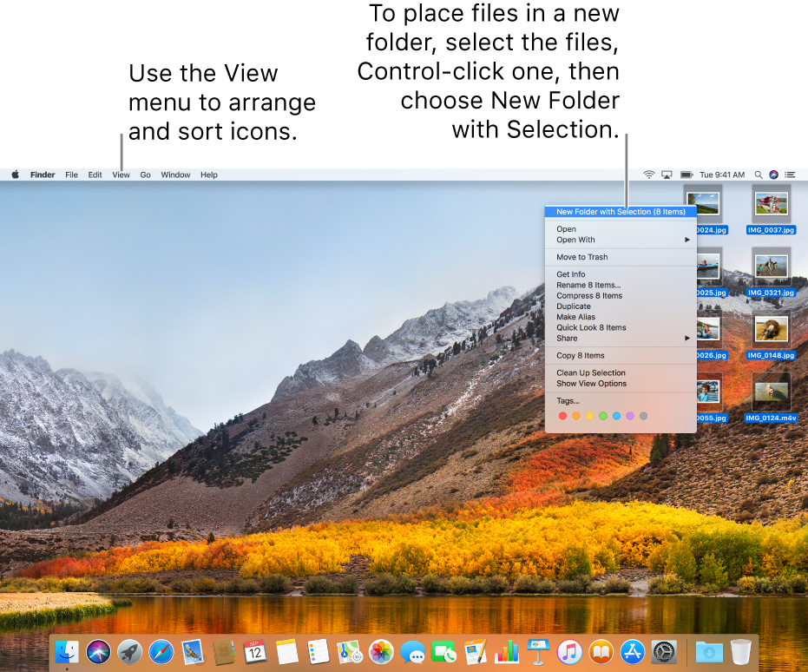
Task: Click the Wi-Fi icon in the menu bar
Action: pyautogui.click(x=648, y=175)
